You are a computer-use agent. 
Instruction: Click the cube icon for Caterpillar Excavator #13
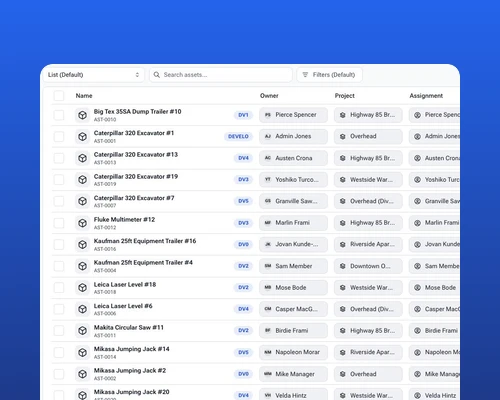pos(82,158)
